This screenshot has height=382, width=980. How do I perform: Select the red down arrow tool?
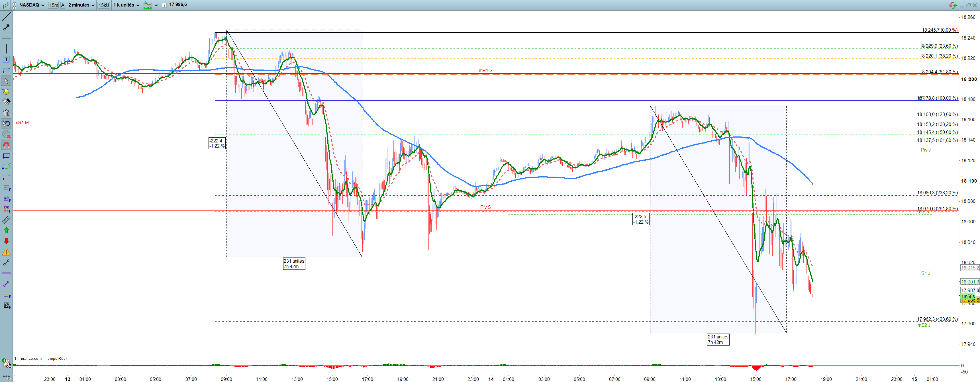pos(6,241)
